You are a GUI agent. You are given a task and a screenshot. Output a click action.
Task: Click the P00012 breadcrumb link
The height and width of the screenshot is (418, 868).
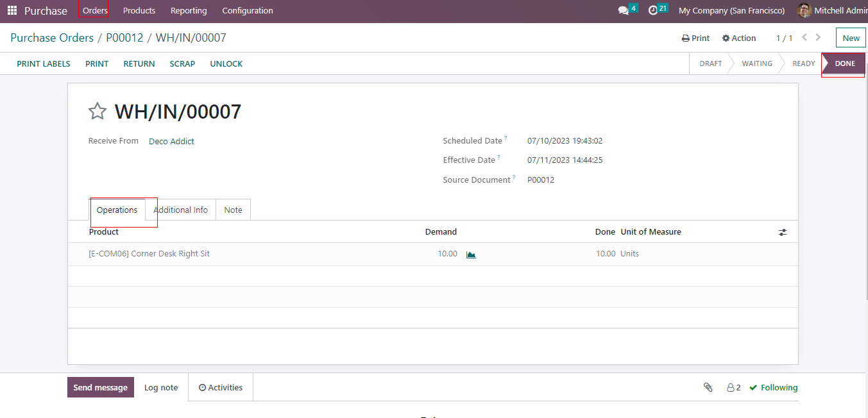124,38
